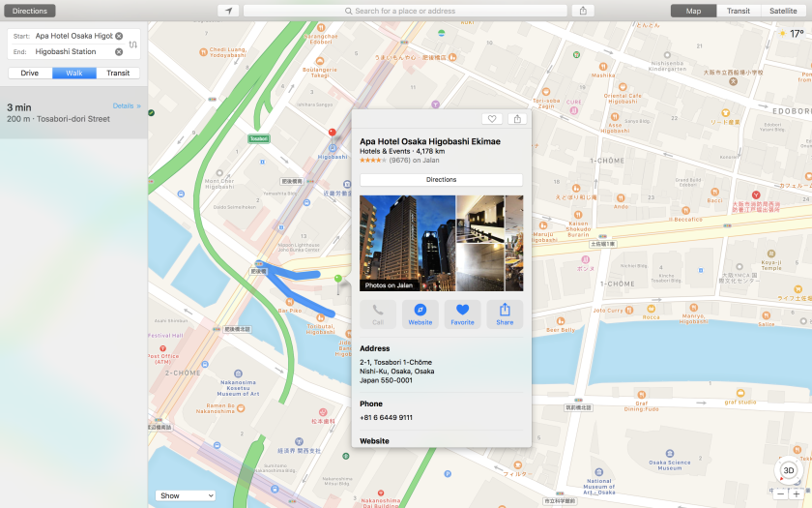Call the Apa Hotel
The width and height of the screenshot is (812, 508).
click(x=378, y=314)
